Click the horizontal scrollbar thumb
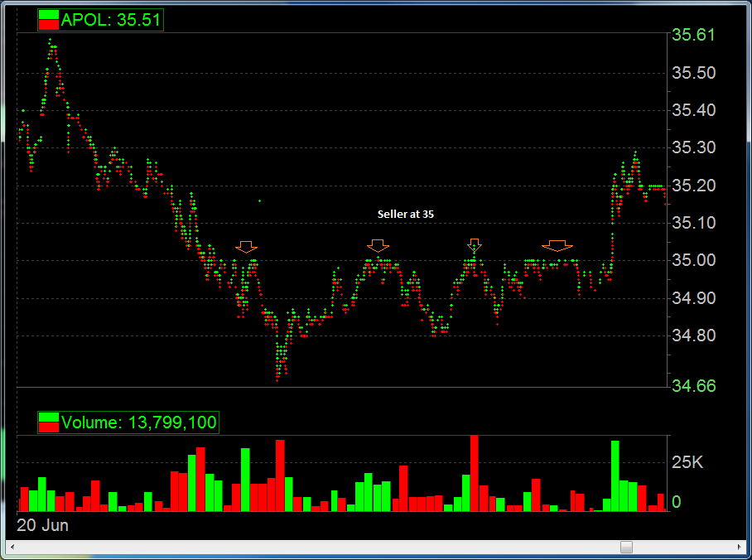This screenshot has height=560, width=752. click(x=626, y=547)
